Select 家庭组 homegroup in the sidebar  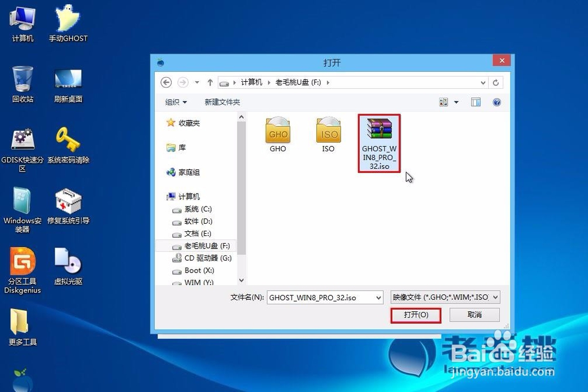(x=183, y=172)
